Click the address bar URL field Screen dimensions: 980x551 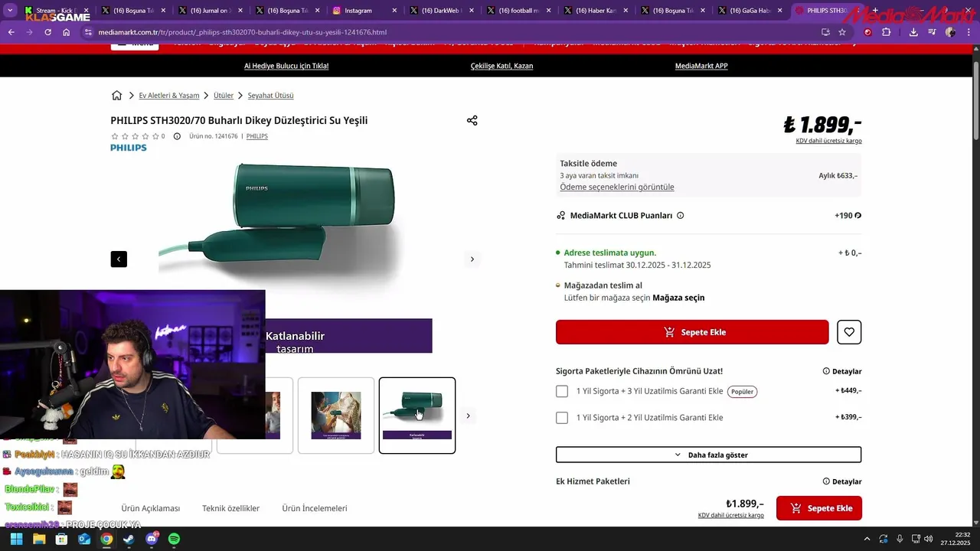pos(452,32)
